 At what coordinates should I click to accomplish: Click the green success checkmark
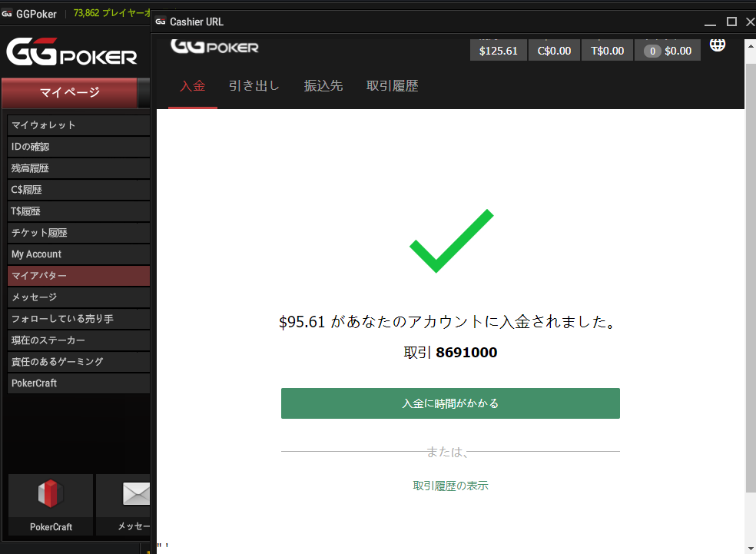[451, 241]
